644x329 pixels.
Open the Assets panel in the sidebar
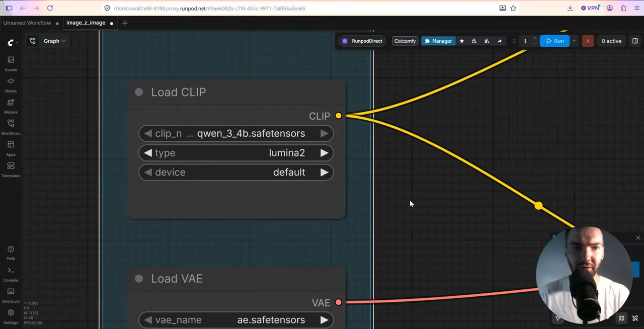click(x=11, y=63)
